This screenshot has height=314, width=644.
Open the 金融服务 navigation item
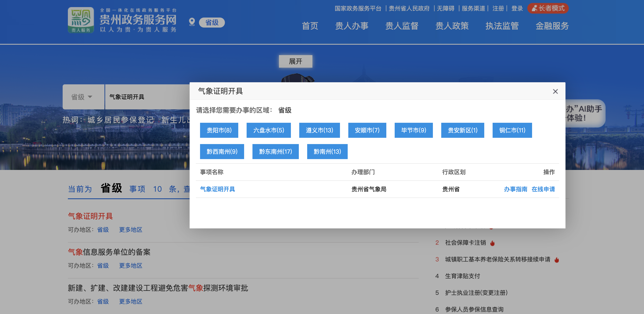(552, 26)
